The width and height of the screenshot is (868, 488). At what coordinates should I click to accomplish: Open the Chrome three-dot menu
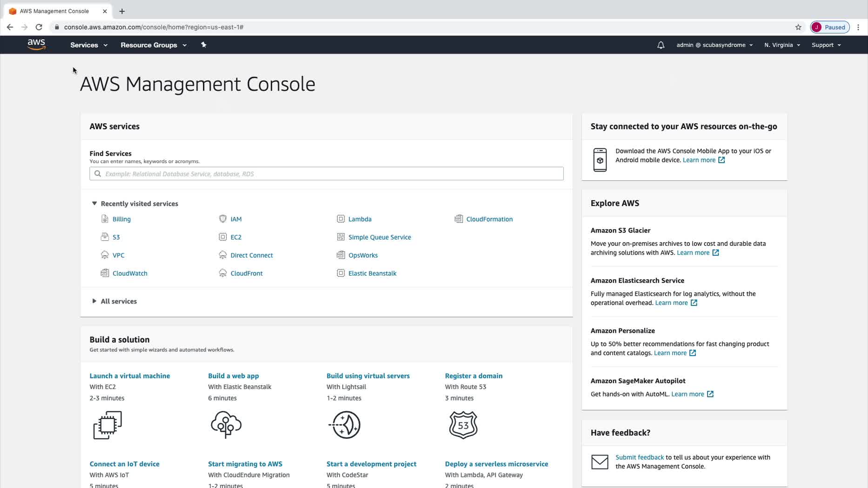(858, 27)
